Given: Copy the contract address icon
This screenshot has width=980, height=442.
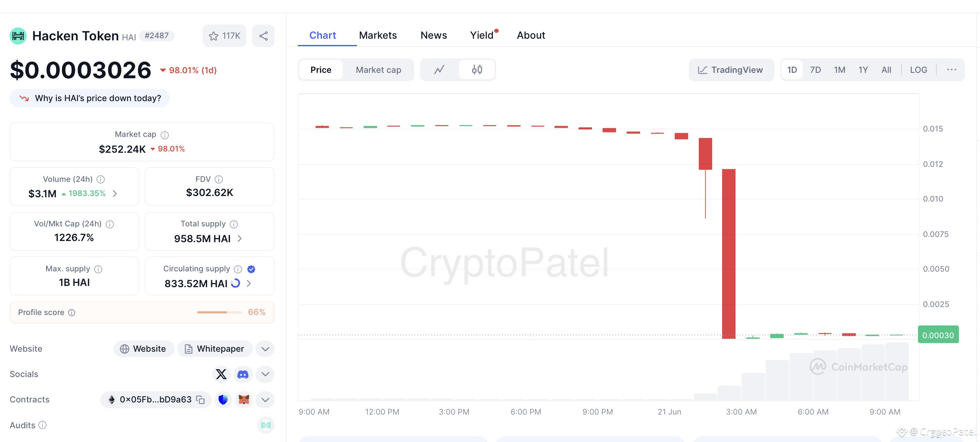Looking at the screenshot, I should tap(200, 400).
